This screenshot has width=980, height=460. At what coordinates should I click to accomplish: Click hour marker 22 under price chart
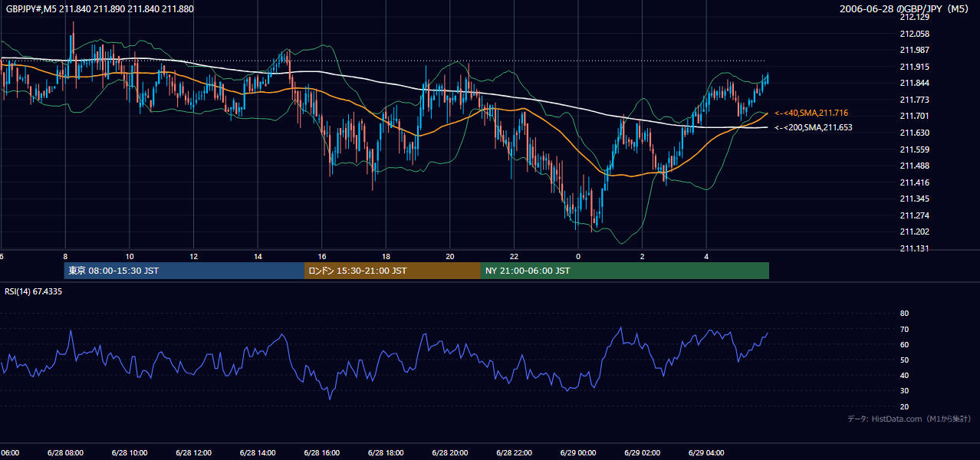(x=514, y=256)
